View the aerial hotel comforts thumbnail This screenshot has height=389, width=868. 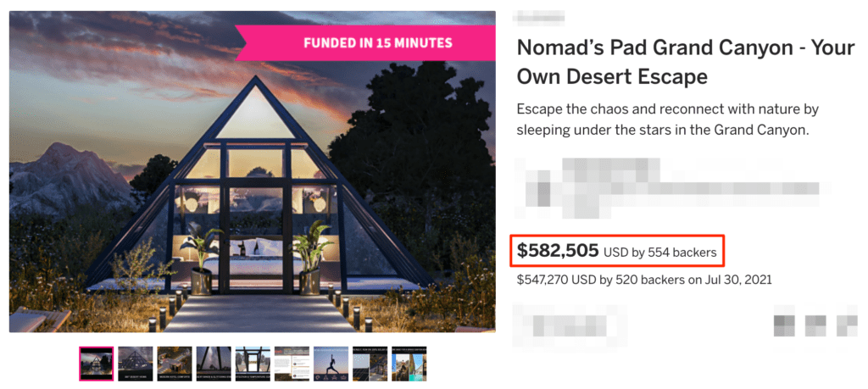pos(175,364)
